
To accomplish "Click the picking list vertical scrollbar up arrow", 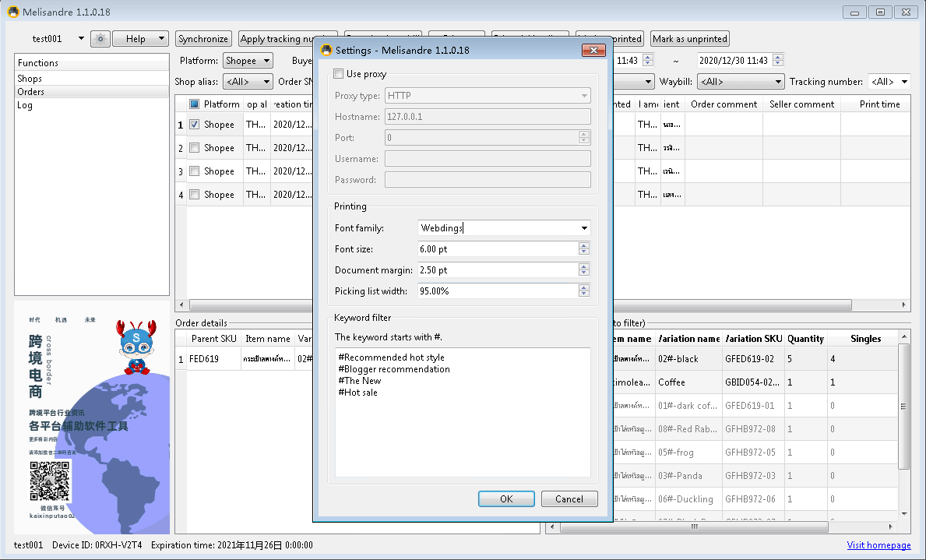I will (903, 336).
